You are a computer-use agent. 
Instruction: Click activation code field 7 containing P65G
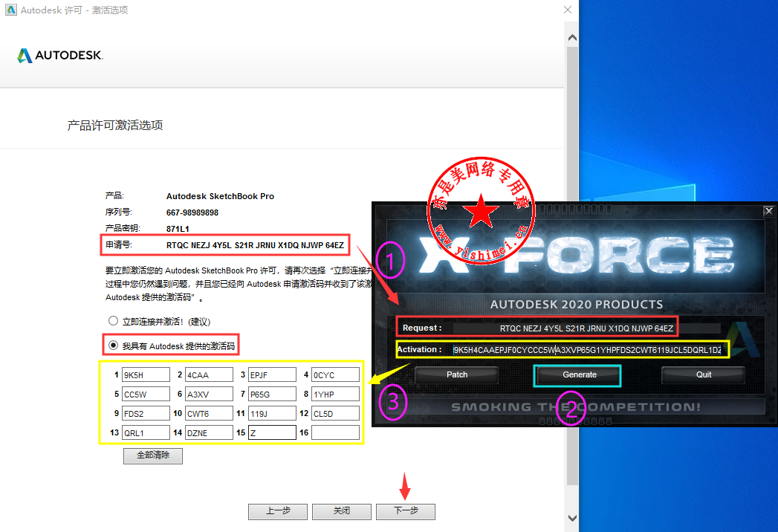coord(272,394)
